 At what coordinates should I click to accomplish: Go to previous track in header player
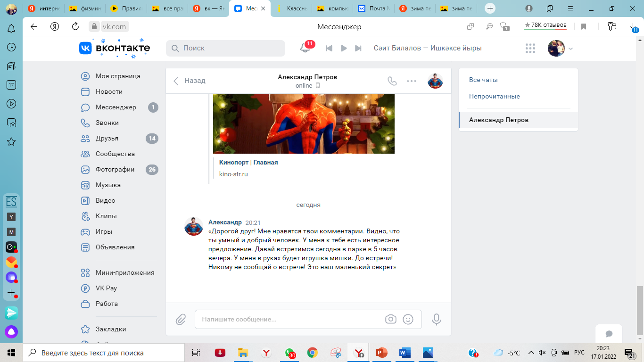coord(329,48)
